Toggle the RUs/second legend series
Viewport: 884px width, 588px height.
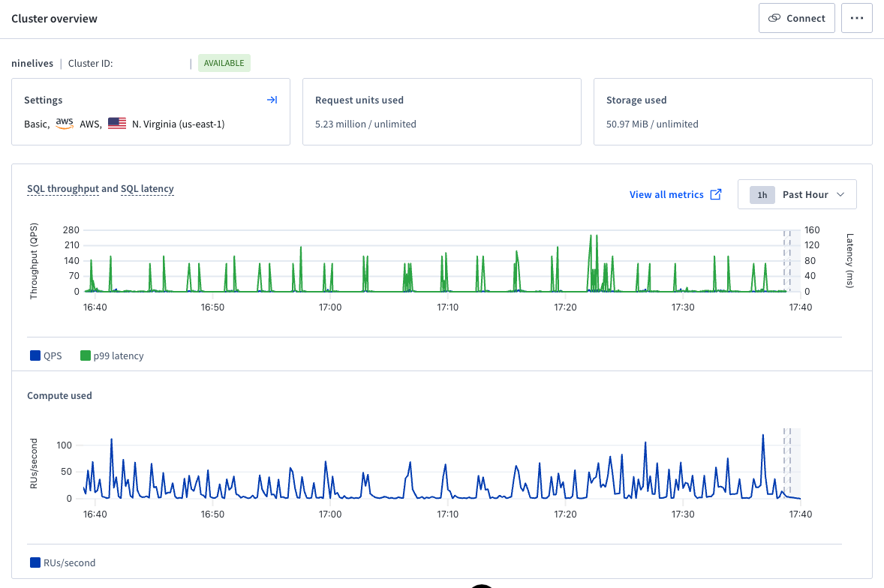click(x=62, y=562)
